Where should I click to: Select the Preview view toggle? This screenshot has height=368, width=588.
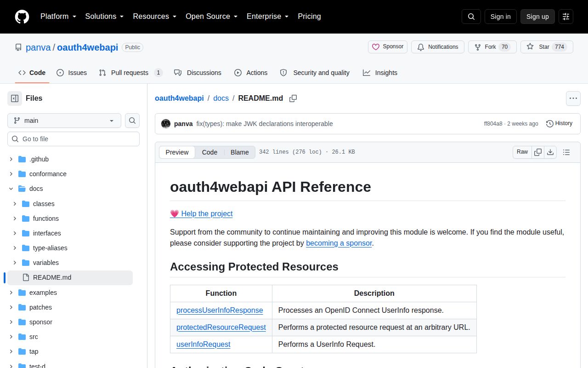[x=177, y=152]
